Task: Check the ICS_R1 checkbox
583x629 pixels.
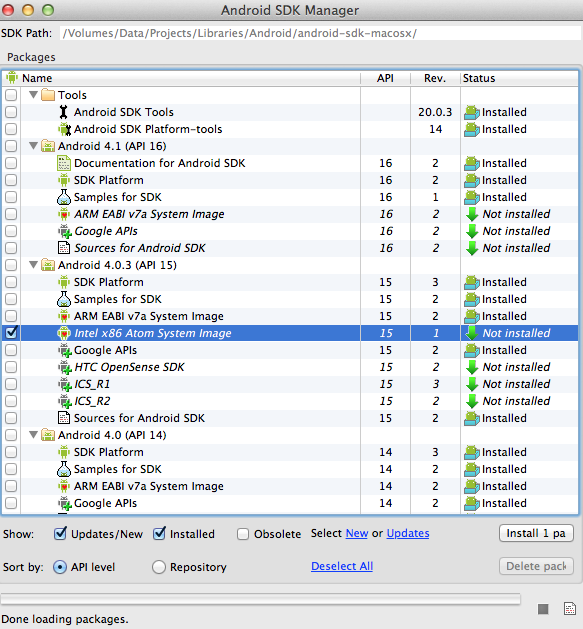Action: click(11, 384)
